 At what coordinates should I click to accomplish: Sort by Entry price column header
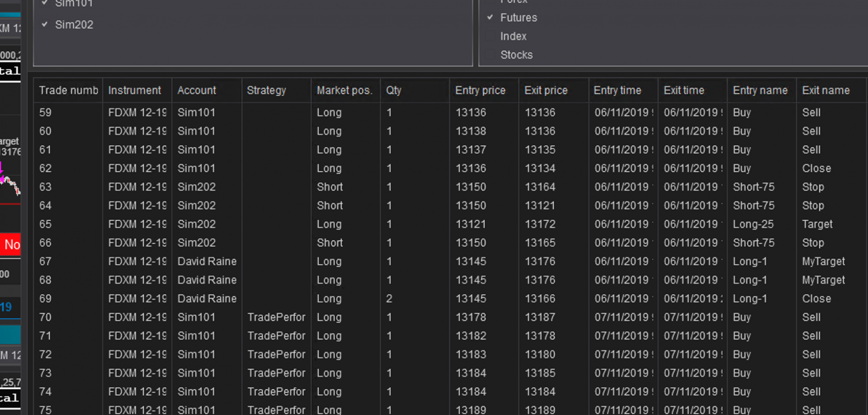(485, 90)
